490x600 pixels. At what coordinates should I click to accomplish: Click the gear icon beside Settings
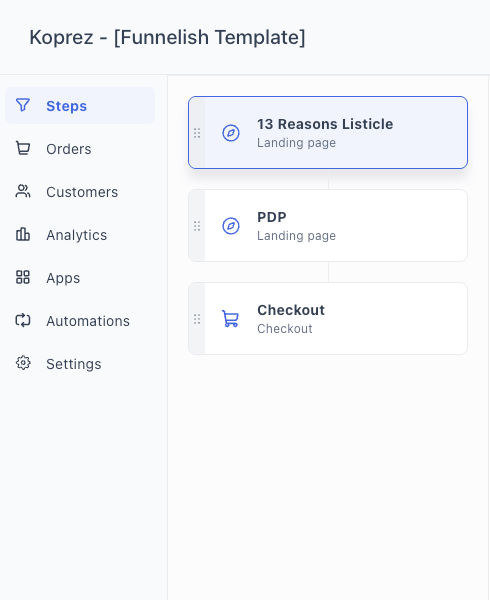(23, 363)
